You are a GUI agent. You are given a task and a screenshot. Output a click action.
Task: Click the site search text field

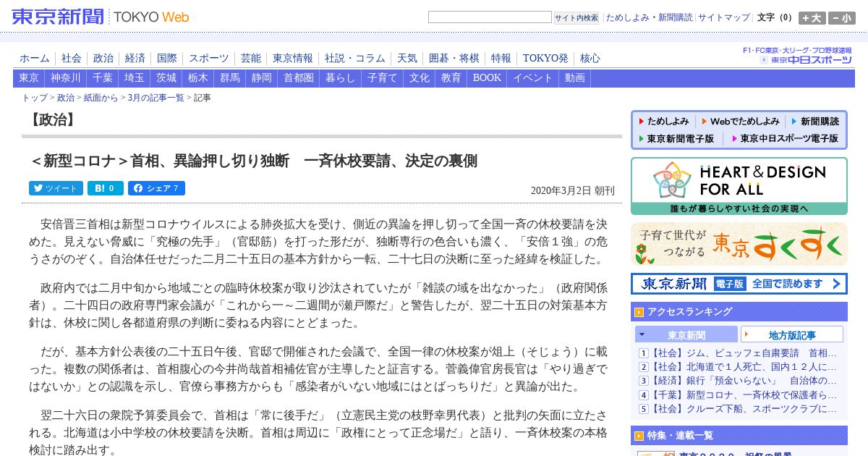490,17
